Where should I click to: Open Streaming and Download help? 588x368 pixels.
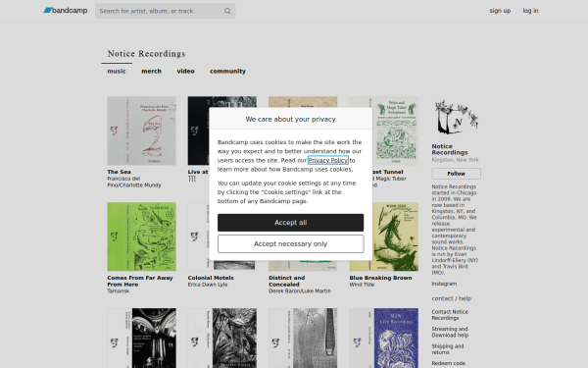[450, 332]
